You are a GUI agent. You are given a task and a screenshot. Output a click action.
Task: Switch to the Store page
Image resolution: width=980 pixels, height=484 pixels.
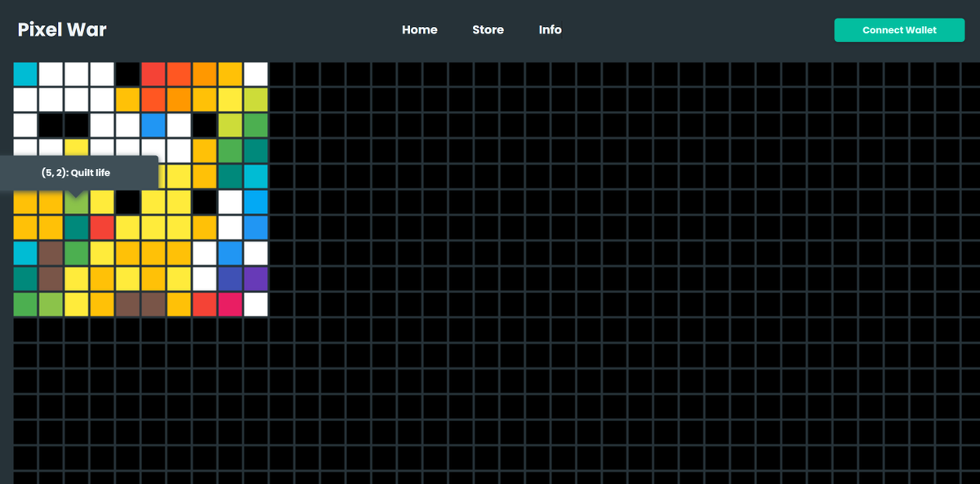(x=488, y=29)
